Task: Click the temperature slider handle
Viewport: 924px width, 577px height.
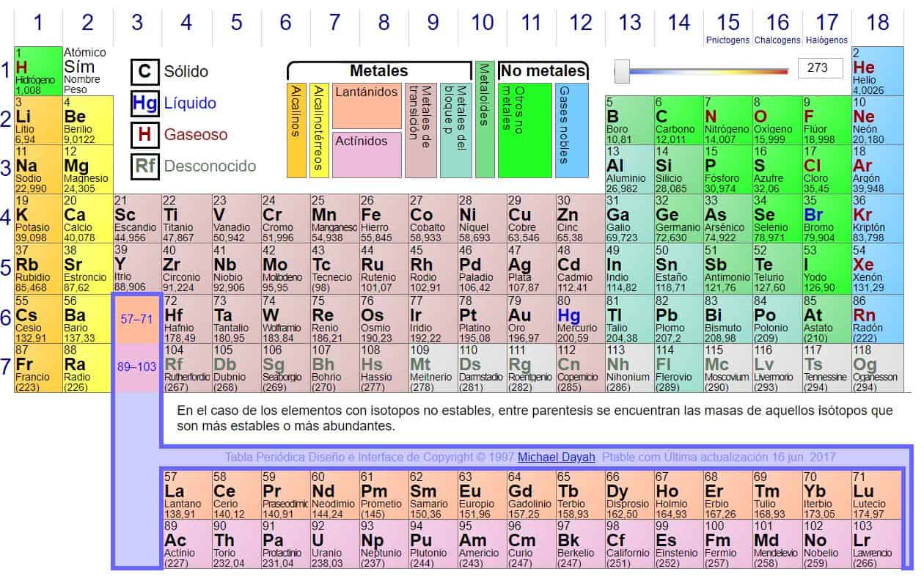Action: click(x=623, y=70)
